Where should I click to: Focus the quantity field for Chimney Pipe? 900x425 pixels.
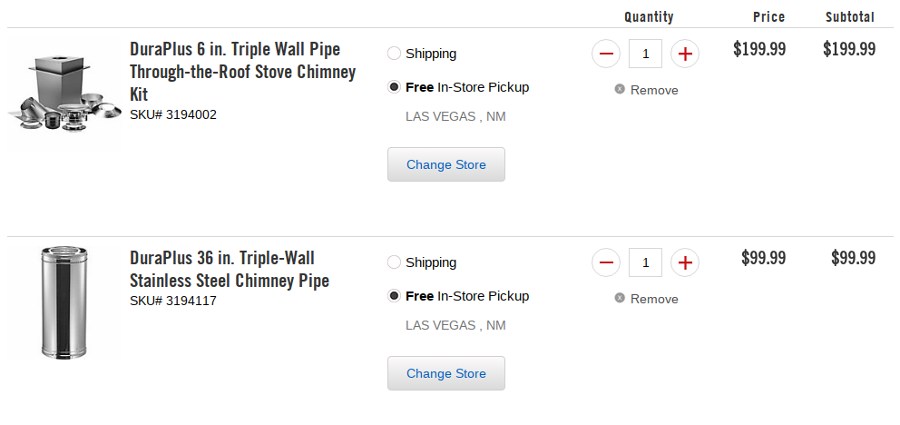645,263
